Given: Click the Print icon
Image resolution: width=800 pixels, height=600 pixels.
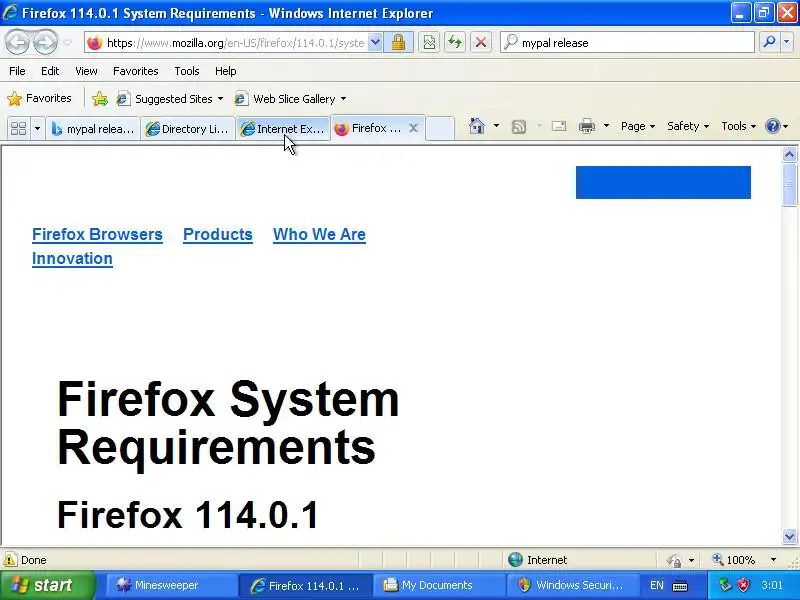Looking at the screenshot, I should coord(587,126).
